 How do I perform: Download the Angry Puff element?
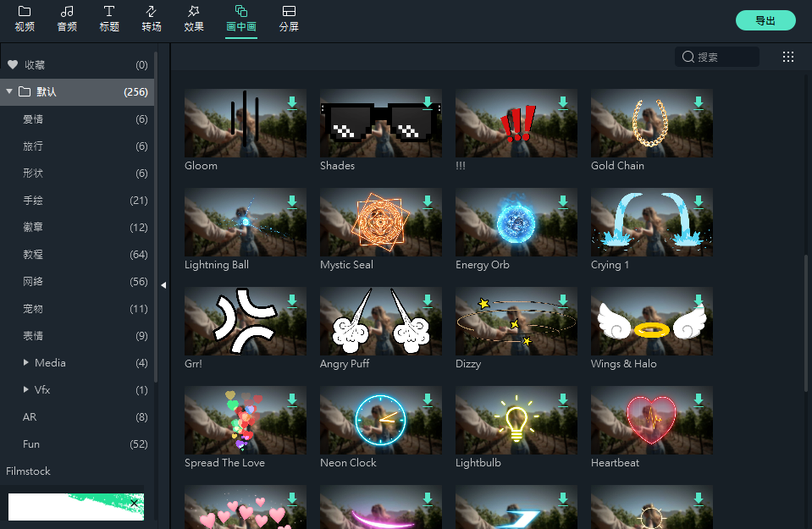coord(428,300)
